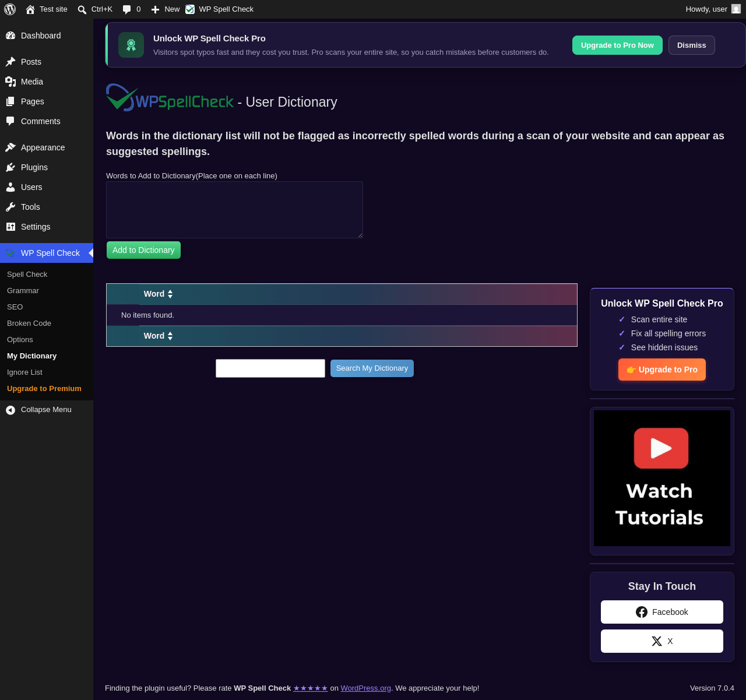Click the Facebook logo icon
The width and height of the screenshot is (746, 700).
[642, 612]
